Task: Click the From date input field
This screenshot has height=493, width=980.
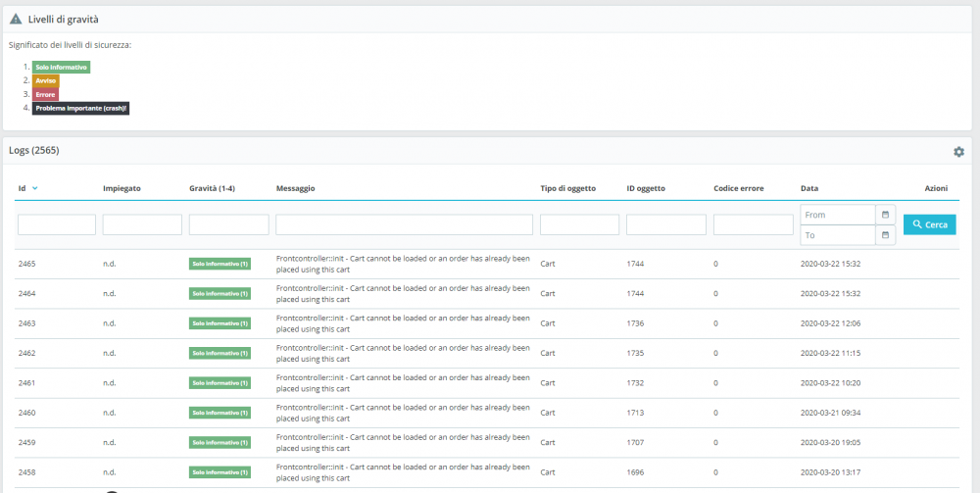Action: point(837,215)
